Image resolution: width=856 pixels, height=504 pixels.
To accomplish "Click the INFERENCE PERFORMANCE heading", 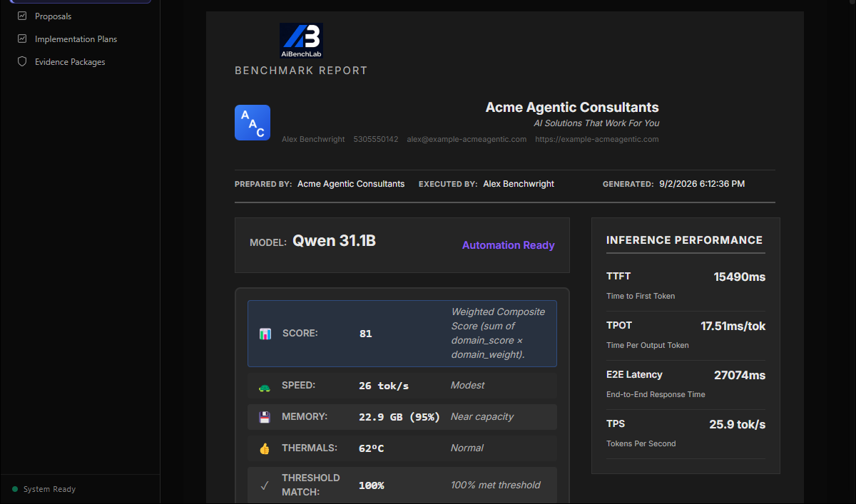I will (x=684, y=240).
